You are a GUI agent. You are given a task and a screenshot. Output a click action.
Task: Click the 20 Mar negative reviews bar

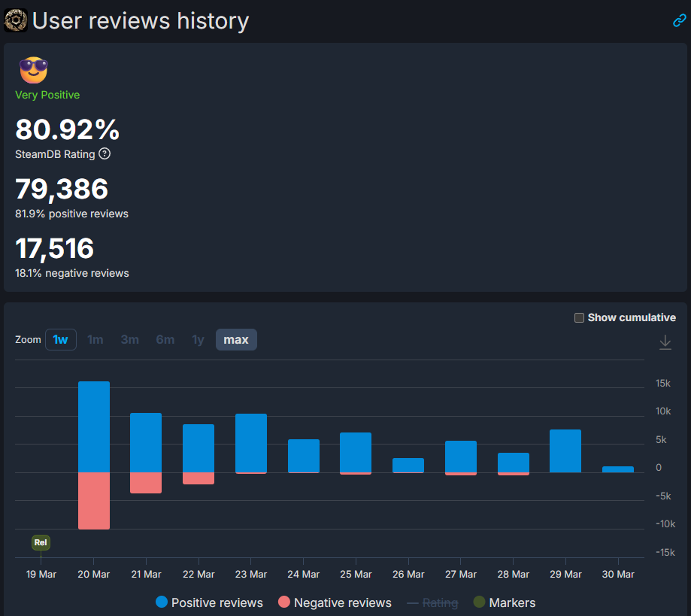[x=94, y=500]
